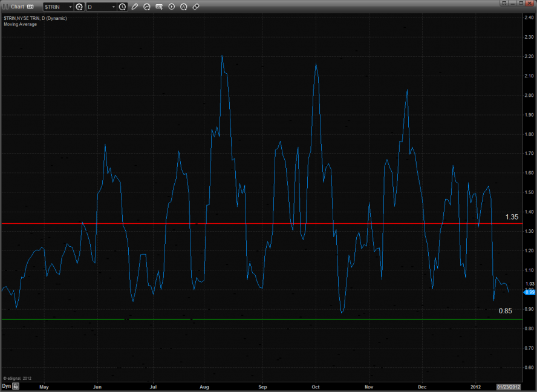Click the play/replay toolbar icon
Screen dimensions: 537x392
tap(172, 7)
